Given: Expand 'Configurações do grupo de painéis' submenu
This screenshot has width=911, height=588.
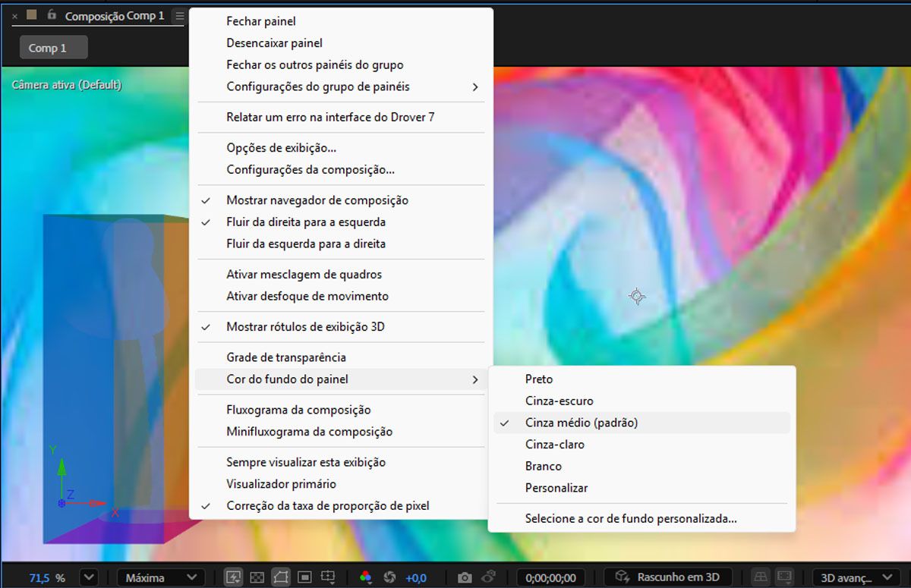Looking at the screenshot, I should click(x=319, y=86).
